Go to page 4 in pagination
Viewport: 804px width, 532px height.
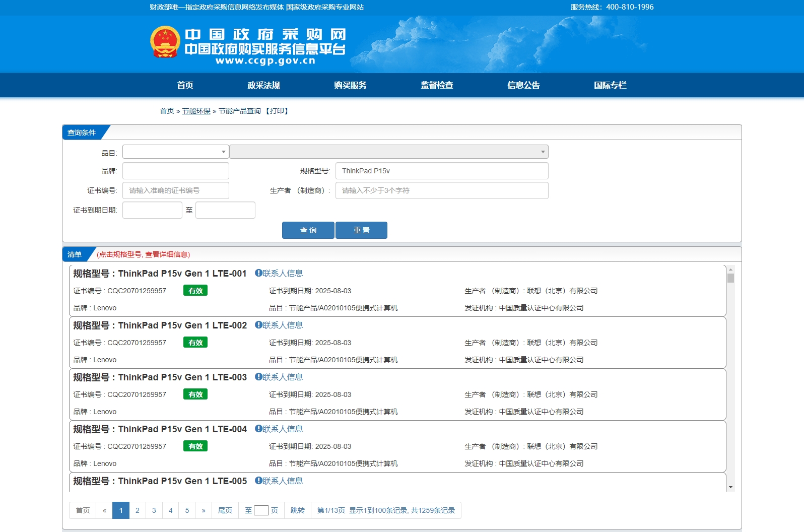click(x=171, y=510)
